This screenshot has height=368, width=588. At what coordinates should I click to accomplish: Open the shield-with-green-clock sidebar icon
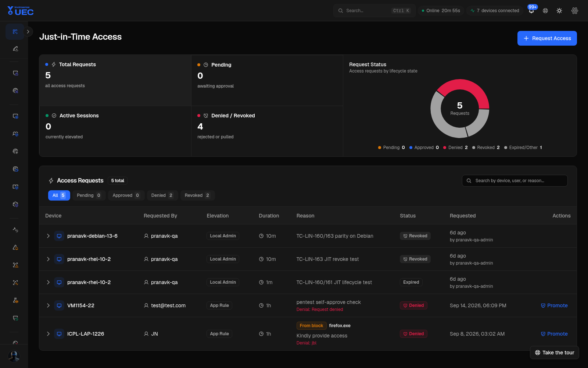click(x=15, y=318)
